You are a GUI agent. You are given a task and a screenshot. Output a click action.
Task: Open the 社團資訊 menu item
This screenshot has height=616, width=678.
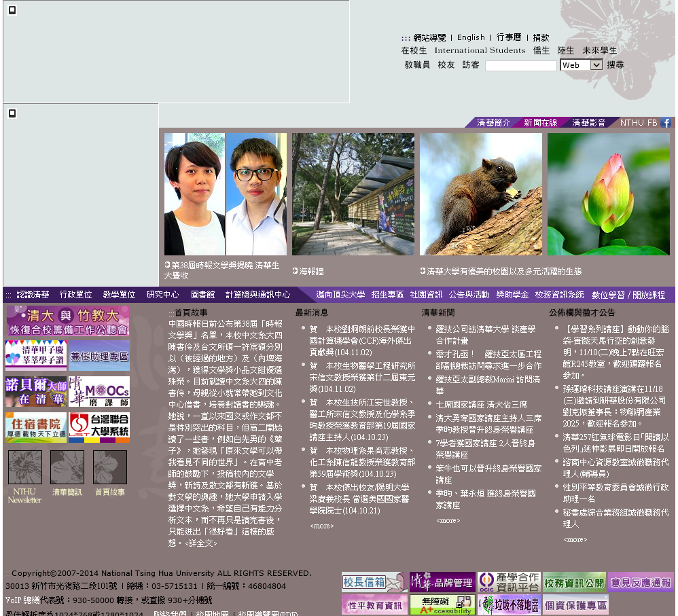pyautogui.click(x=426, y=294)
